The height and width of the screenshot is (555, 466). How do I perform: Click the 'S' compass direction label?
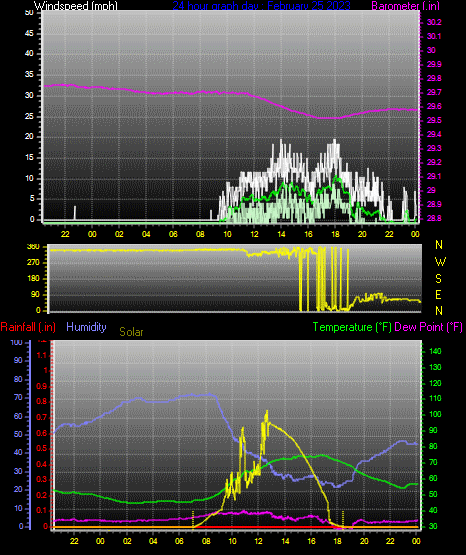tap(438, 279)
